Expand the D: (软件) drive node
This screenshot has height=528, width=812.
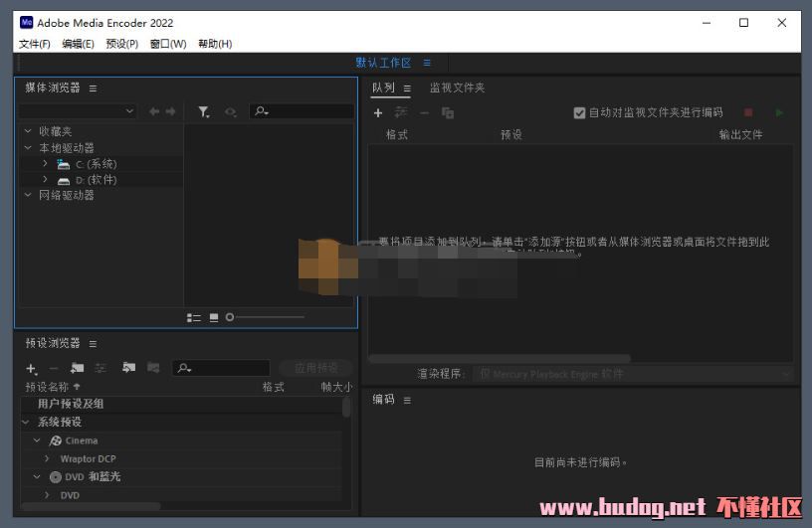pos(45,179)
